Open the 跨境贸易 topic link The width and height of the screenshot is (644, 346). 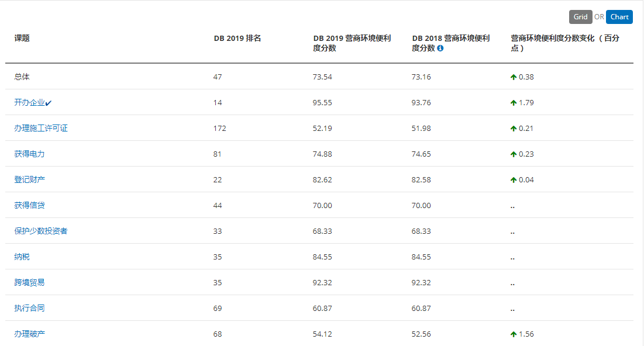(30, 282)
